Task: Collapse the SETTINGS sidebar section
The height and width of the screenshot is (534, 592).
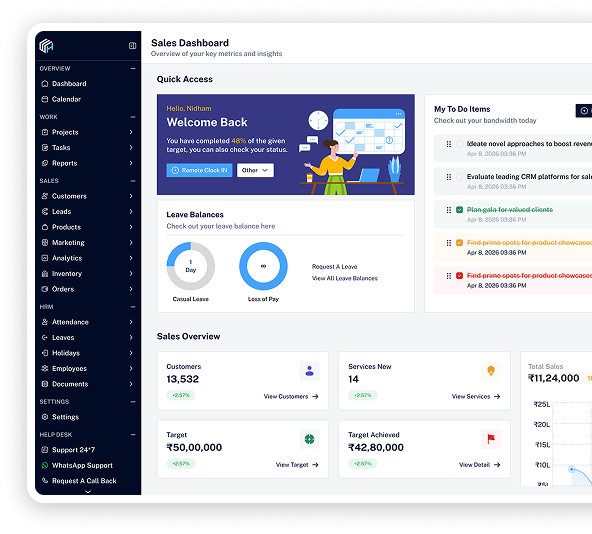Action: (x=133, y=401)
